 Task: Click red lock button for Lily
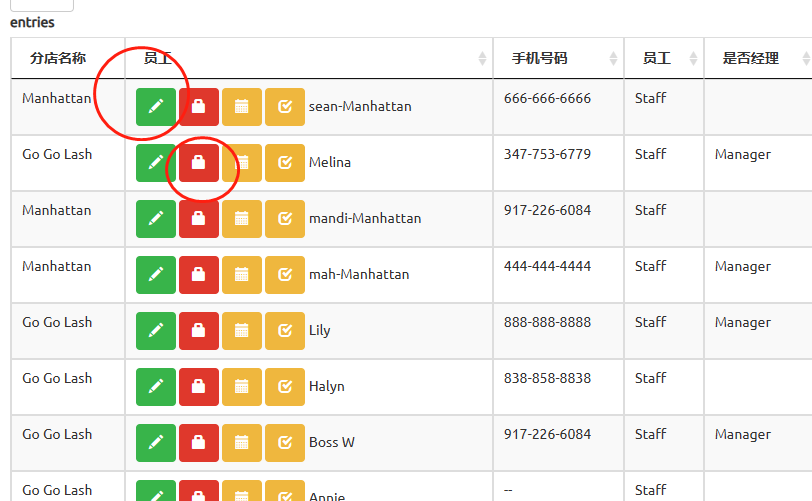click(199, 331)
